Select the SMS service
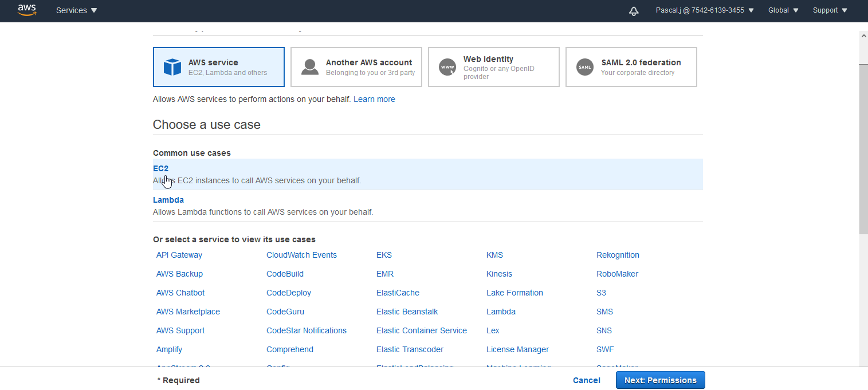This screenshot has height=390, width=868. click(x=604, y=312)
